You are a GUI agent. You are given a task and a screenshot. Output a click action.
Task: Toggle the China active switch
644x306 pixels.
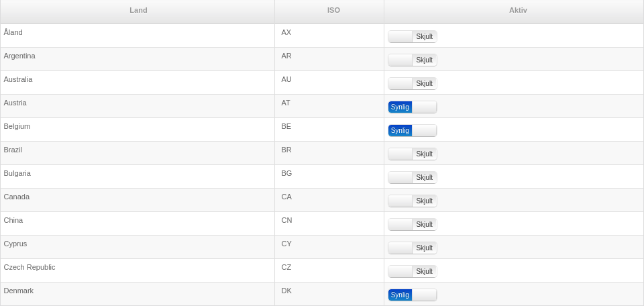tap(412, 224)
